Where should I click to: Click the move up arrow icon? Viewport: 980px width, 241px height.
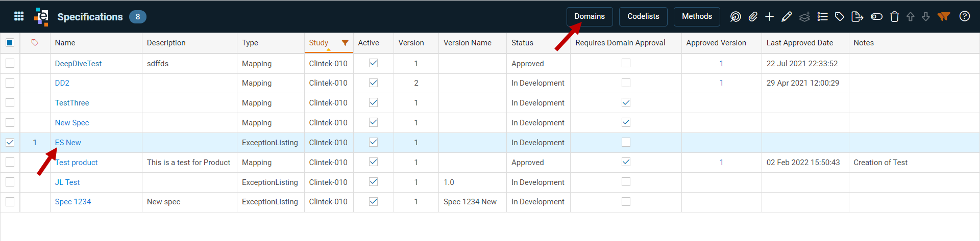tap(910, 17)
